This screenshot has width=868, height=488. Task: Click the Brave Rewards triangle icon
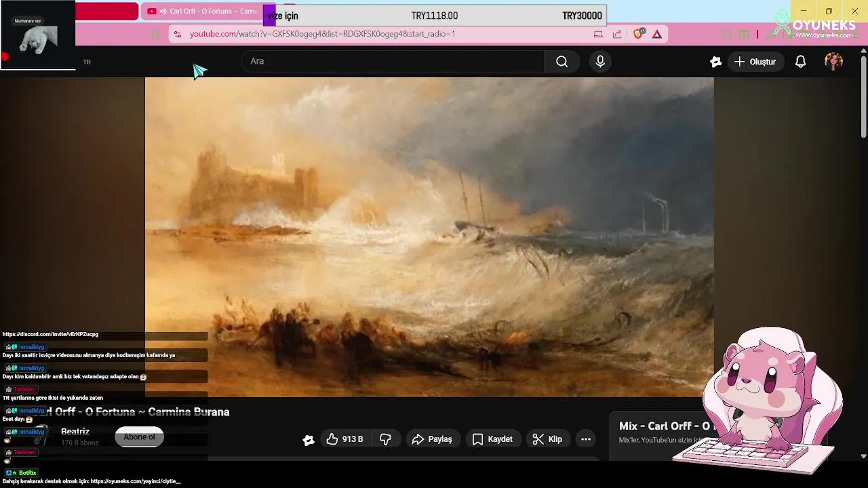click(656, 34)
